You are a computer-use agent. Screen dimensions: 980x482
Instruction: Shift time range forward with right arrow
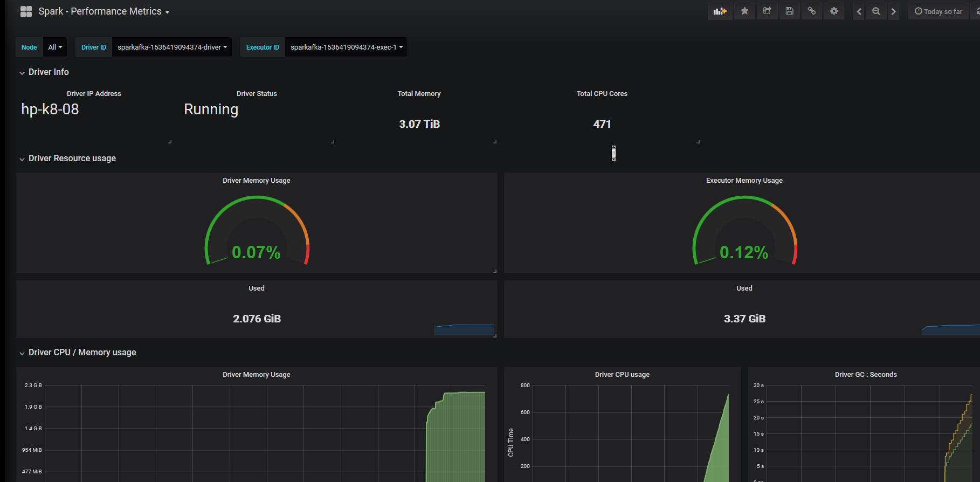tap(893, 11)
